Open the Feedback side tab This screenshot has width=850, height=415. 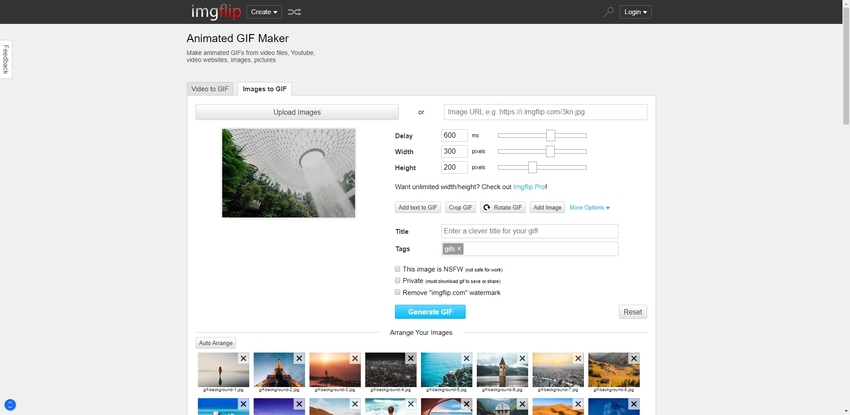point(6,59)
